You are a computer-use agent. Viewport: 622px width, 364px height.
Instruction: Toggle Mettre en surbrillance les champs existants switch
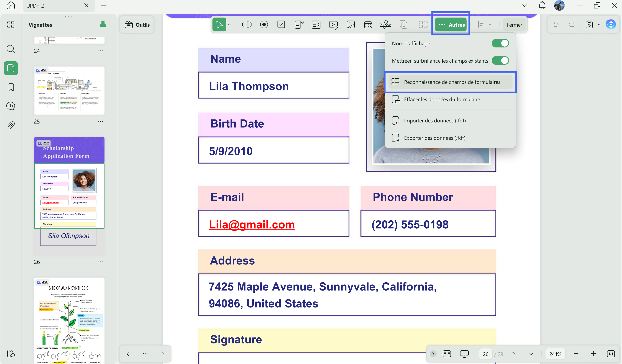pos(500,60)
